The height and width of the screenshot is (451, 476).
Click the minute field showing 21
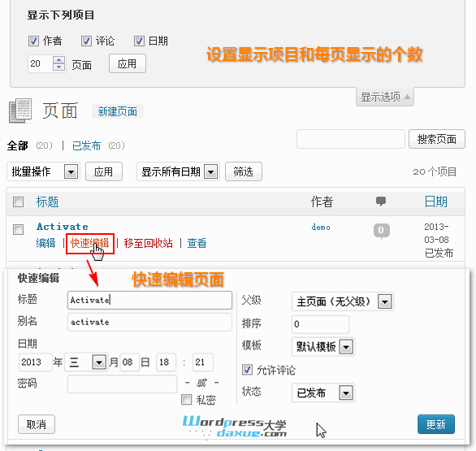click(x=203, y=362)
